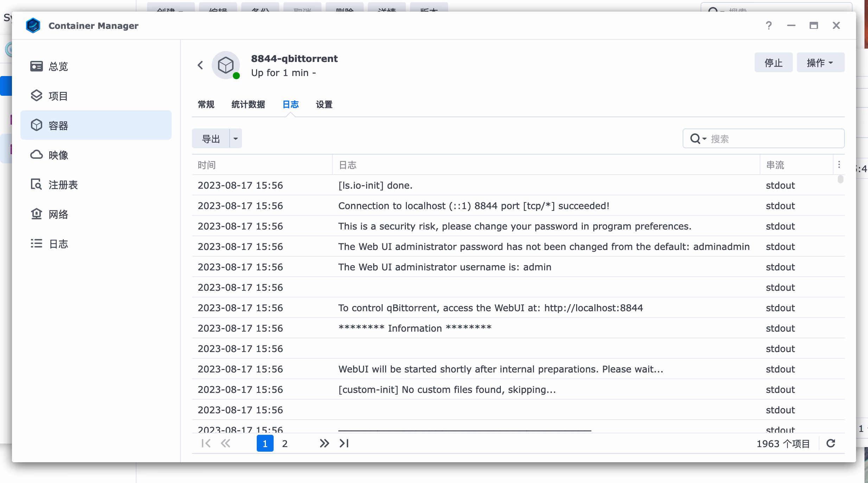Click the log search input field

[774, 139]
